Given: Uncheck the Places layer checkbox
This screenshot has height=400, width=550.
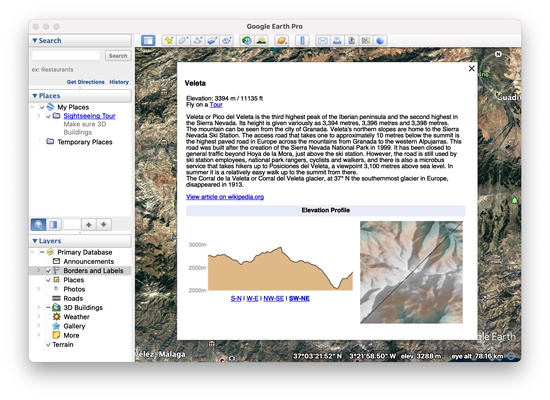Looking at the screenshot, I should click(x=48, y=280).
